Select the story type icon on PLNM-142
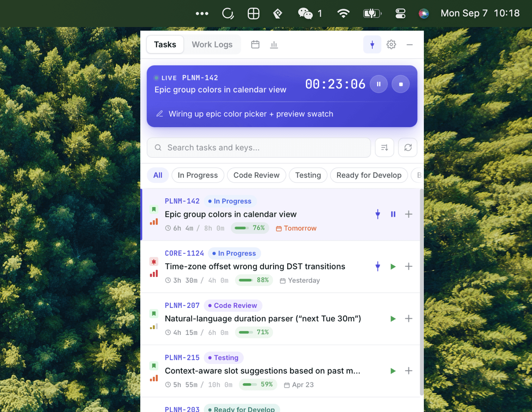This screenshot has width=532, height=412. (x=154, y=209)
